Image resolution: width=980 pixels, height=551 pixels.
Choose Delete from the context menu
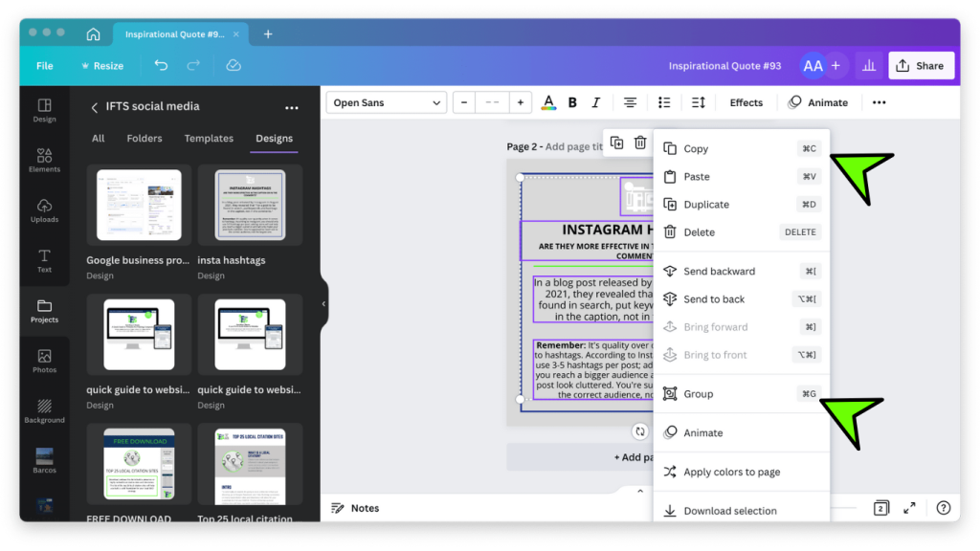742,231
